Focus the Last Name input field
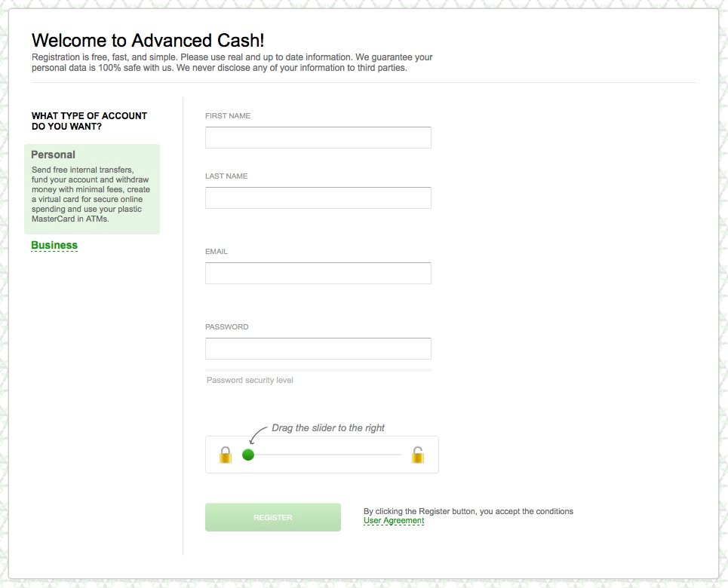 click(318, 198)
